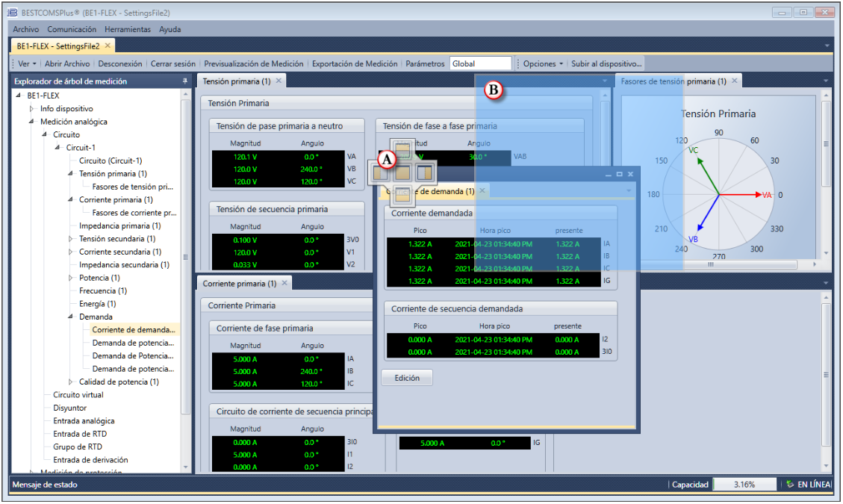This screenshot has height=504, width=843.
Task: Close the Corriente primaria (1) tab
Action: [x=284, y=284]
